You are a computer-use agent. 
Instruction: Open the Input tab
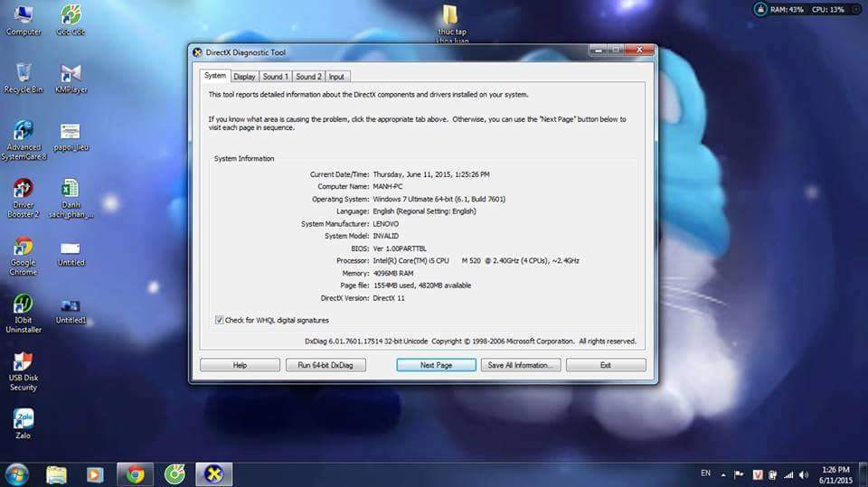336,77
